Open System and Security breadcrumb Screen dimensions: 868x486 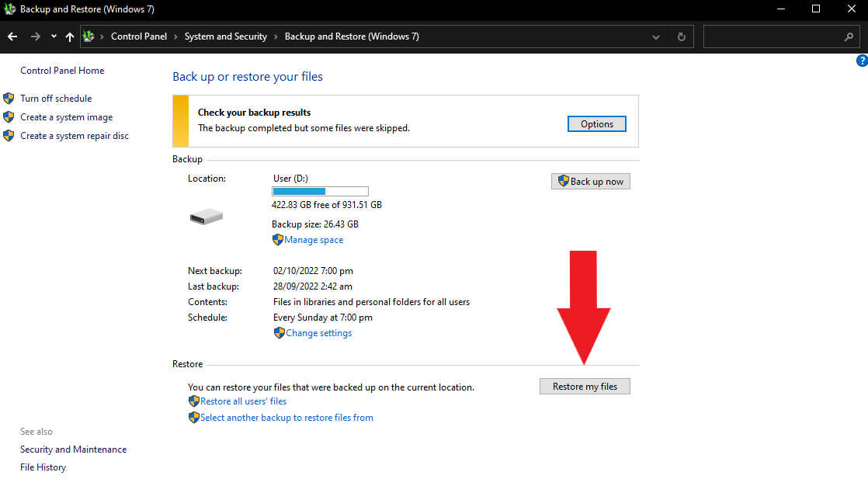pyautogui.click(x=225, y=36)
